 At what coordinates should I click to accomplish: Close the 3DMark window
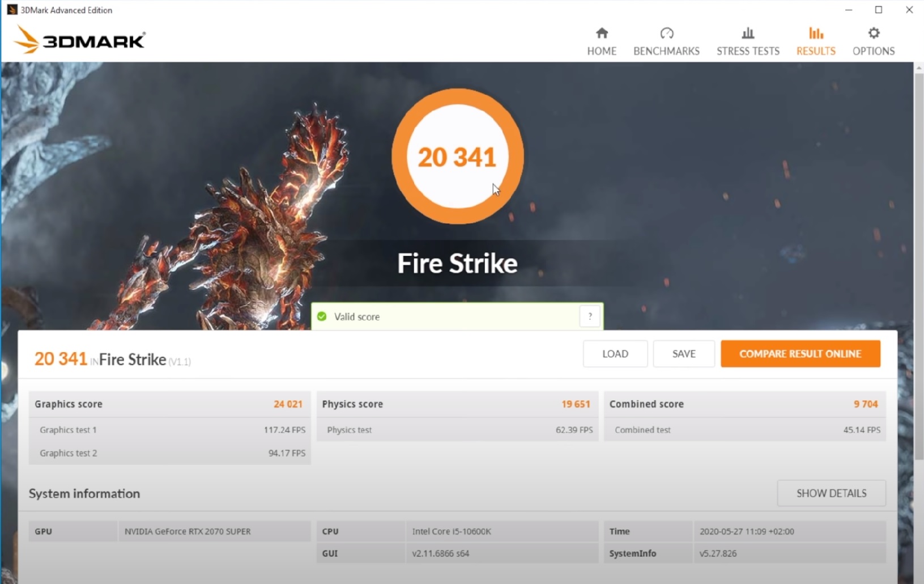coord(909,10)
